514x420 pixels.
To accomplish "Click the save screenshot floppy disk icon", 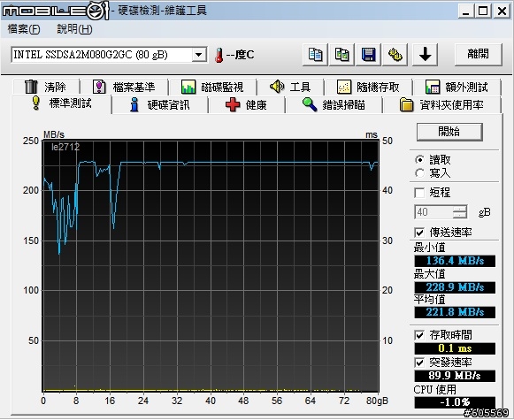I will click(368, 55).
